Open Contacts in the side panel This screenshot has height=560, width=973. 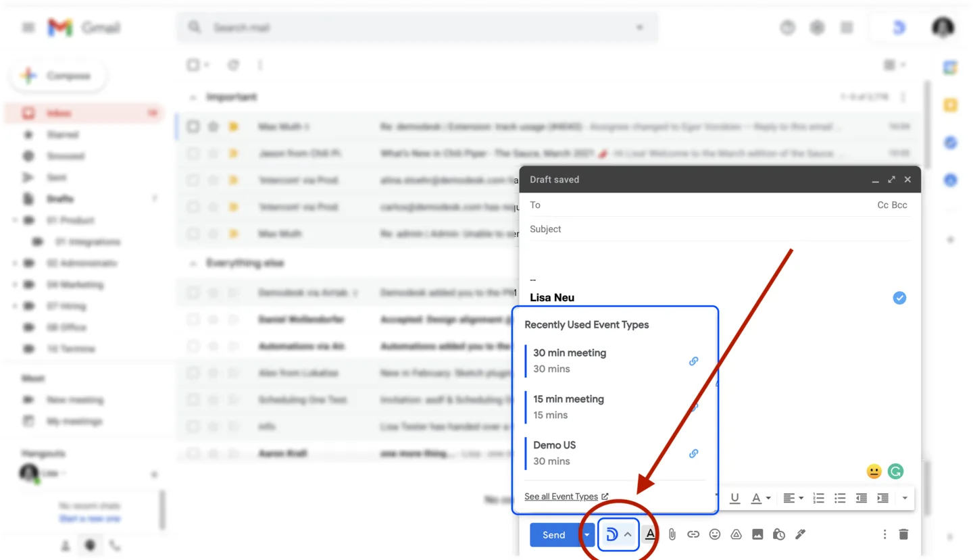(951, 180)
